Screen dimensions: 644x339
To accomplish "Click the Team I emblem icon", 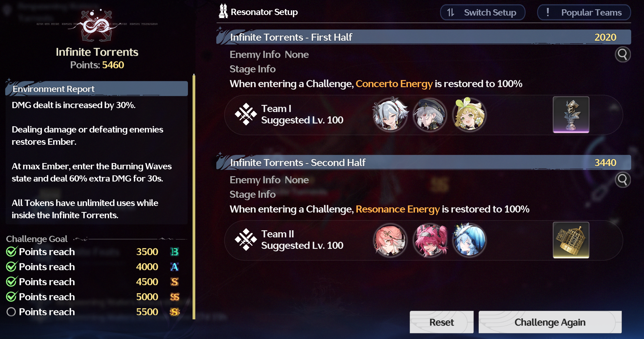I will [x=246, y=114].
